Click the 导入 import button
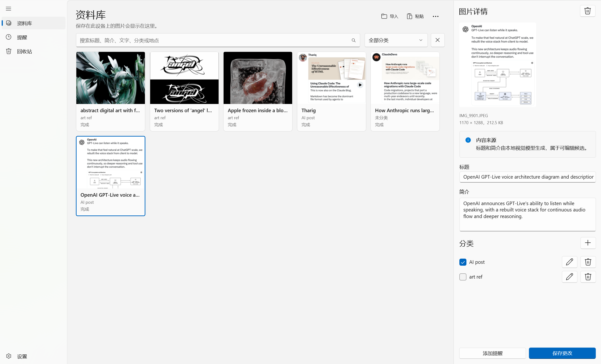The width and height of the screenshot is (601, 364). [x=390, y=16]
